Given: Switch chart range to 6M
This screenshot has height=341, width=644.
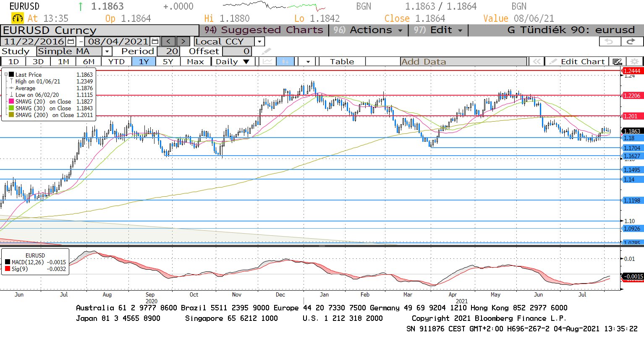Looking at the screenshot, I should tap(89, 62).
